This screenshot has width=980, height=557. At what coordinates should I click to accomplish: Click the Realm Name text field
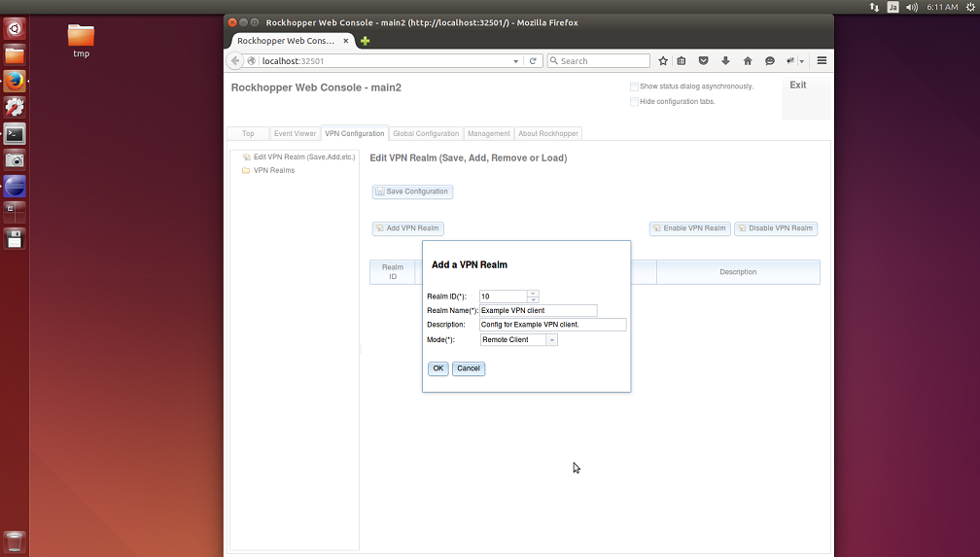[538, 311]
